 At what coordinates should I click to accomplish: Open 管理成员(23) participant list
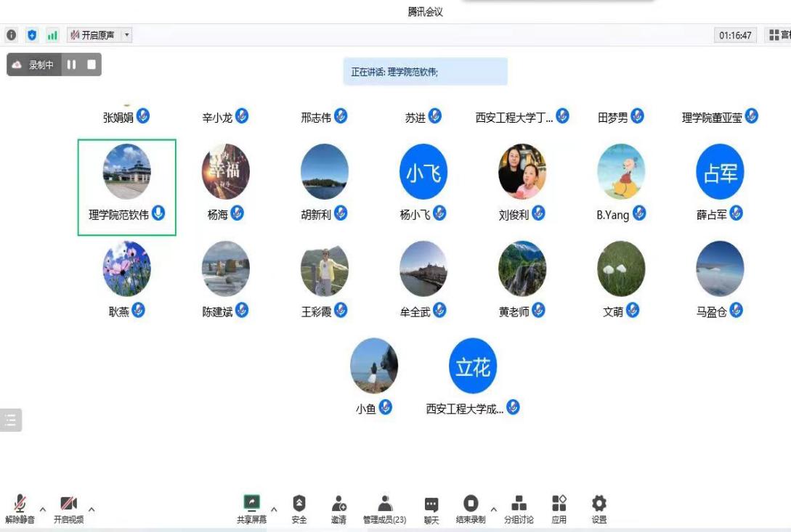384,508
